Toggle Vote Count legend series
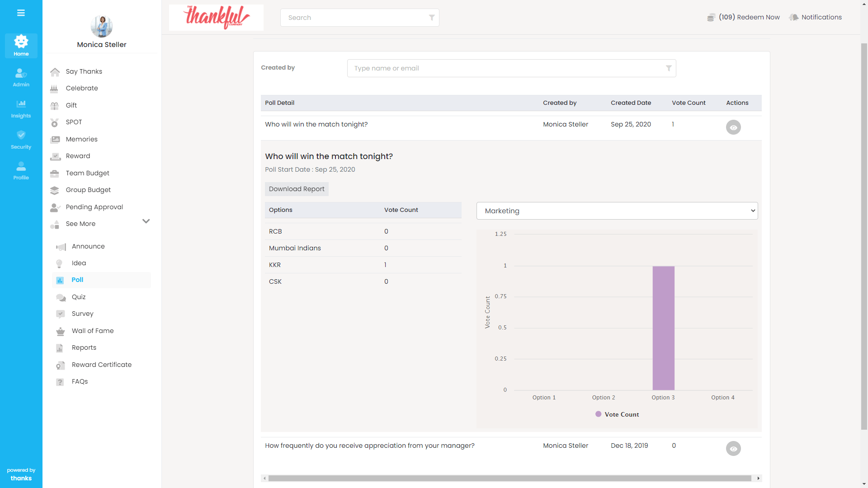 pyautogui.click(x=617, y=414)
